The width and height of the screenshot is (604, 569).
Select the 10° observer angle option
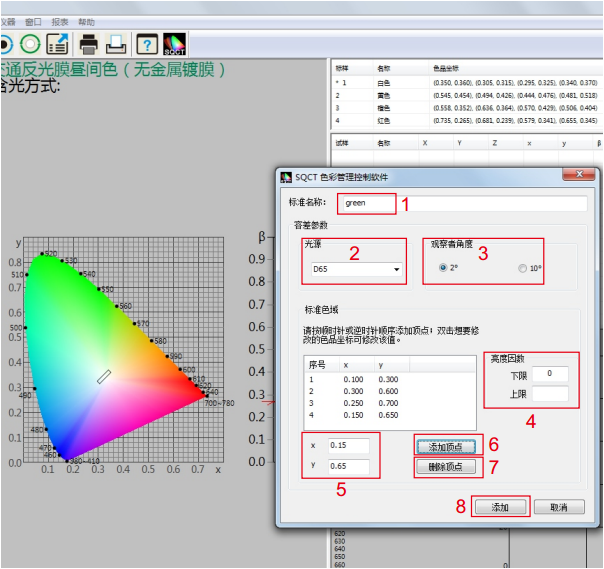point(521,268)
